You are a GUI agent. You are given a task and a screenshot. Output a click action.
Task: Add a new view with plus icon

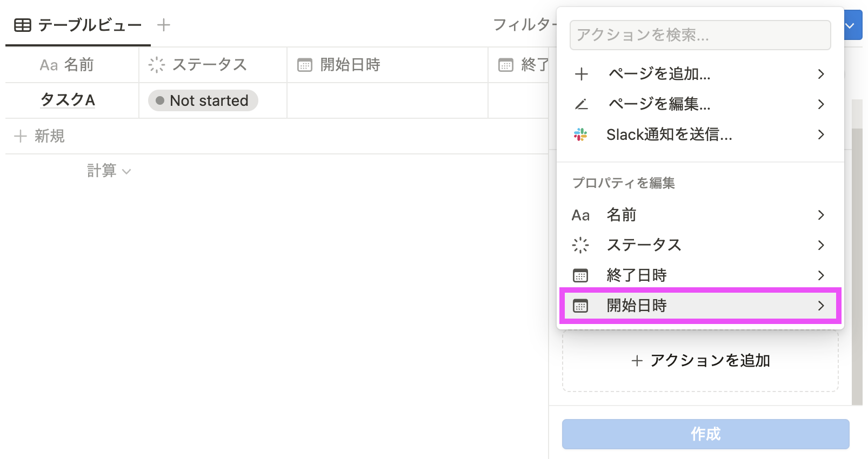pos(163,25)
